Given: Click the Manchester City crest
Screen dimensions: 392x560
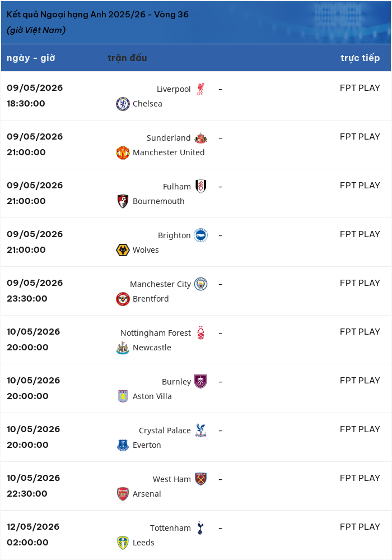Looking at the screenshot, I should click(201, 284).
